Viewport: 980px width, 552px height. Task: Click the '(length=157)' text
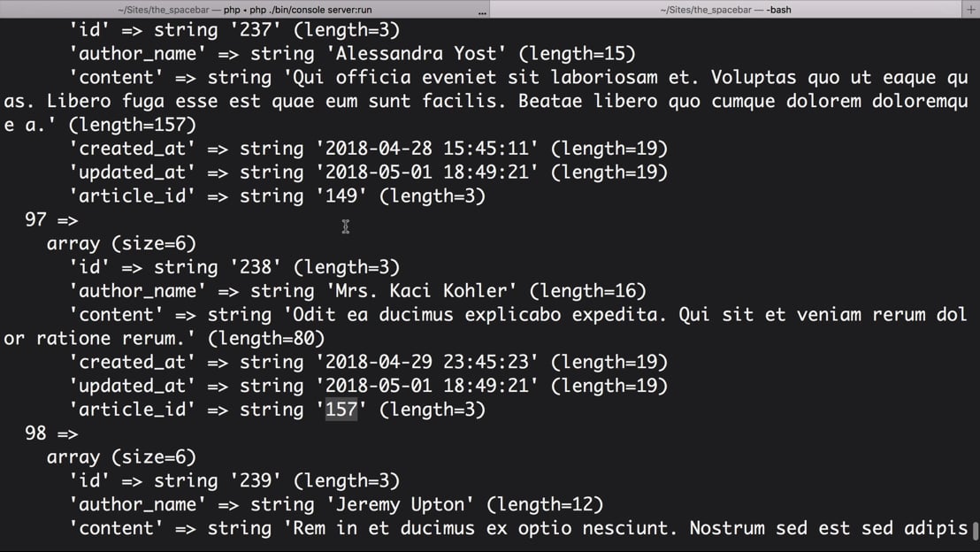pyautogui.click(x=132, y=125)
